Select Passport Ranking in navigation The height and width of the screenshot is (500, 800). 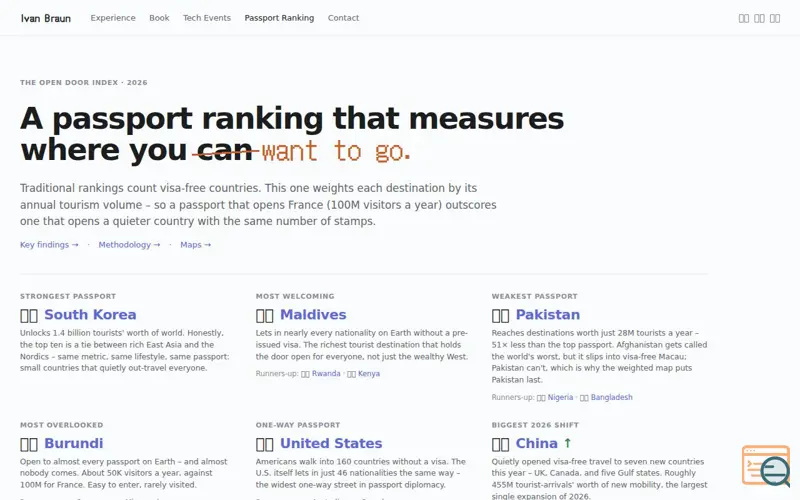point(279,18)
